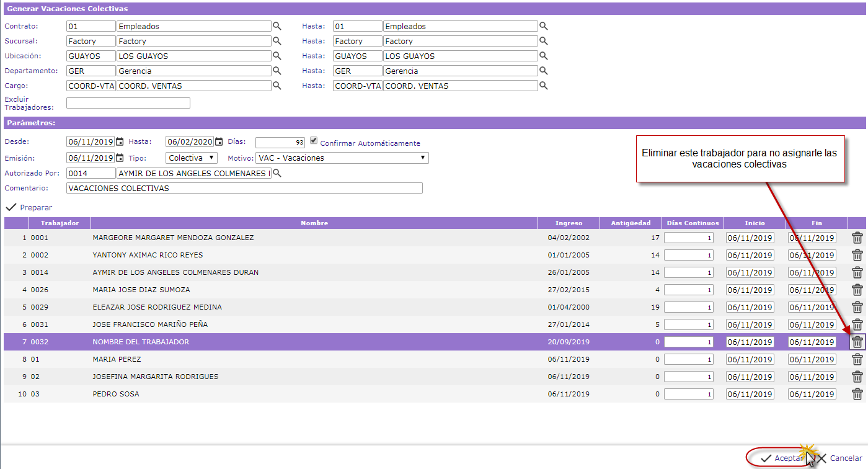Click search icon beside Autorizado Por name

277,174
